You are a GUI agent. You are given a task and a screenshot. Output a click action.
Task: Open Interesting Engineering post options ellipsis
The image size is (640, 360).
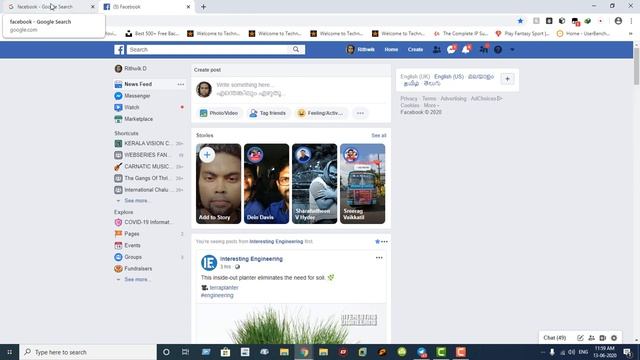coord(379,258)
